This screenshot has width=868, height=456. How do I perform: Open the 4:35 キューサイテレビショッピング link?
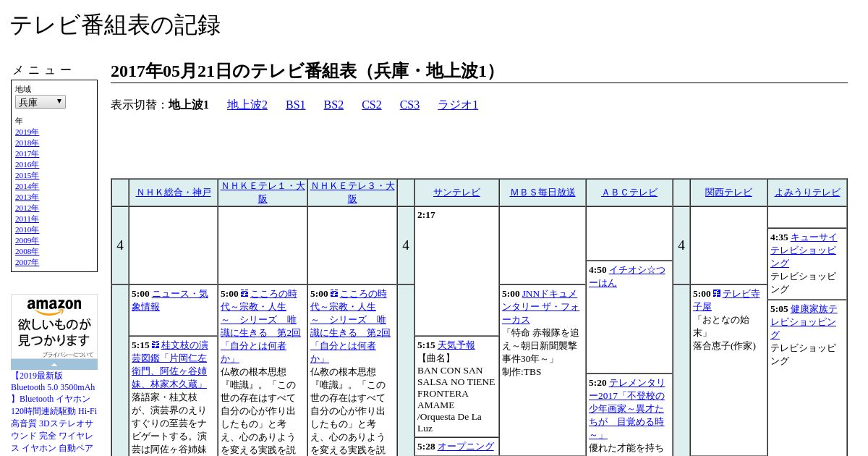[x=804, y=250]
